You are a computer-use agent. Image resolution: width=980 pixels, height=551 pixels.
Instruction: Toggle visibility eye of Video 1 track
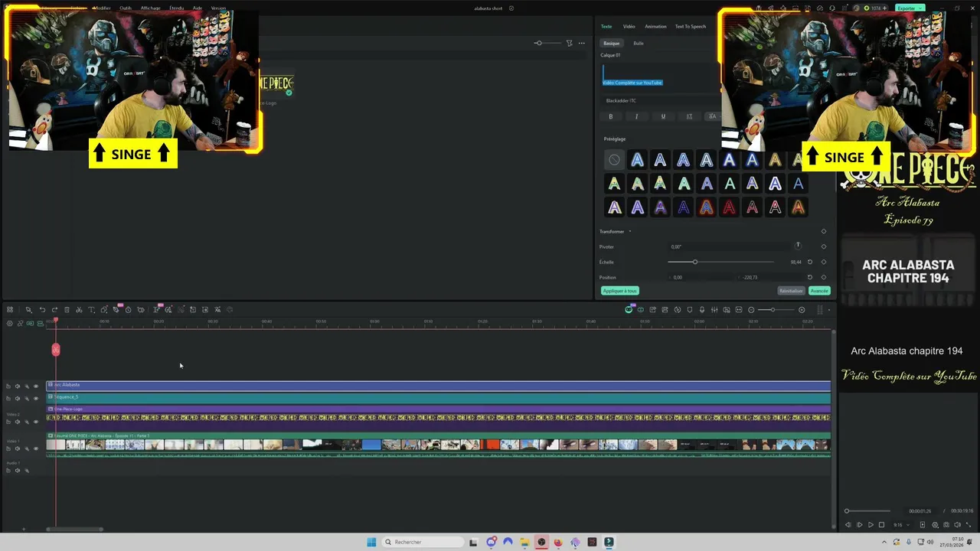click(36, 448)
